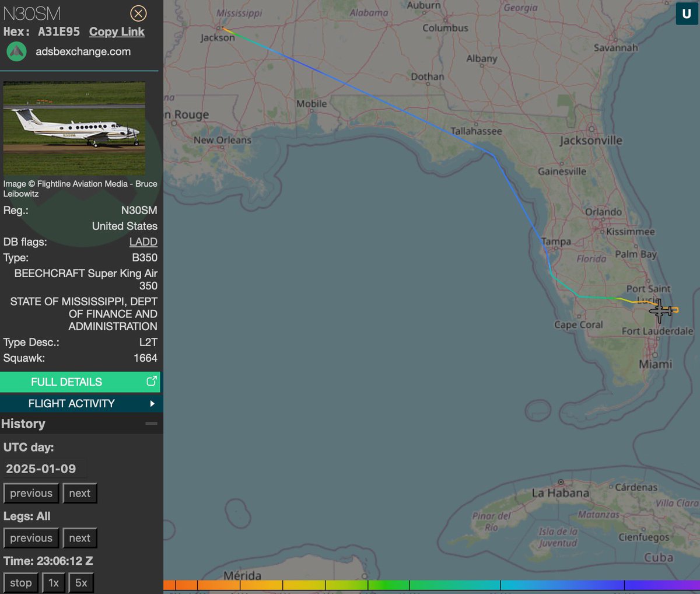Viewport: 700px width, 594px height.
Task: Click the Tallahassee label on the map
Action: (476, 131)
